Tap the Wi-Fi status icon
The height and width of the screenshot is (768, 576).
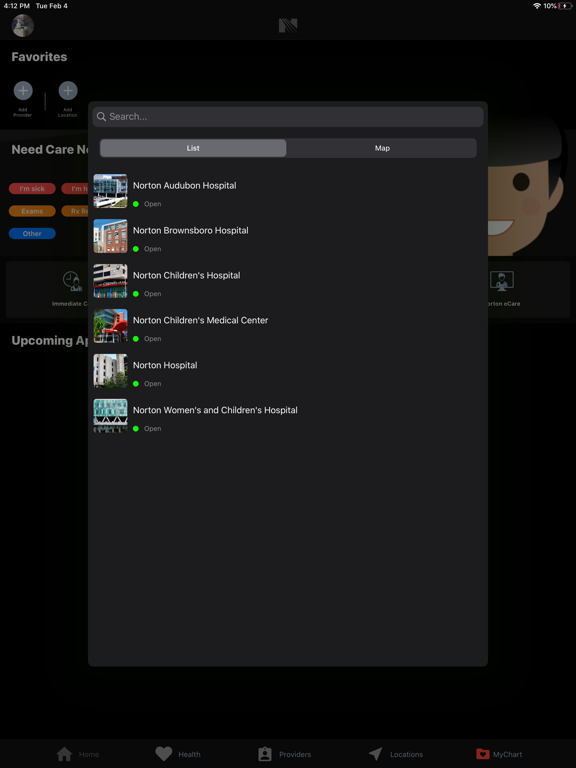tap(537, 6)
